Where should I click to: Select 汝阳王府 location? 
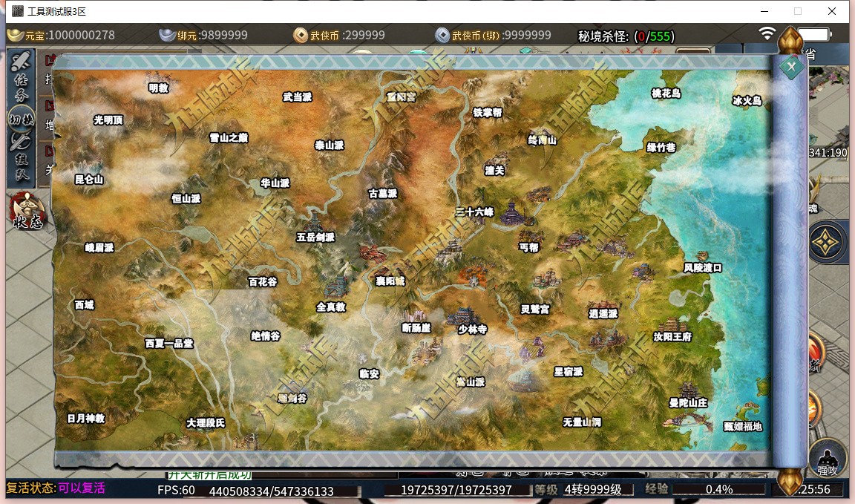coord(673,337)
